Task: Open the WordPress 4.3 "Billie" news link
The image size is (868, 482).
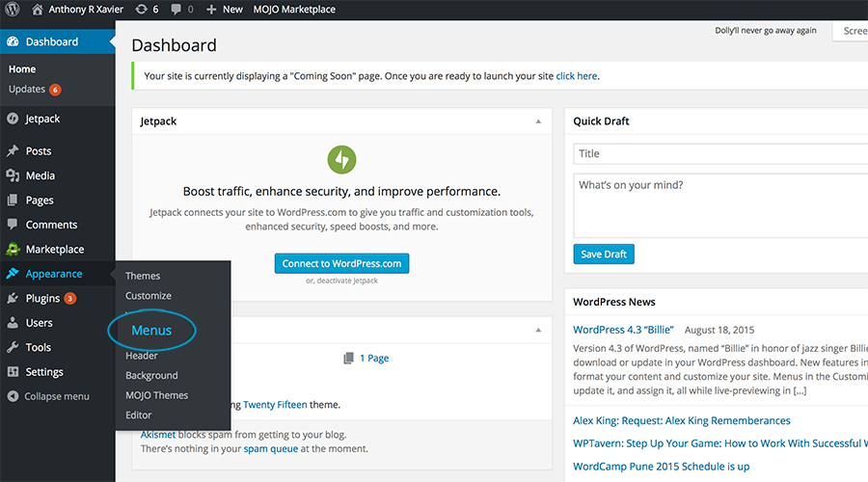Action: point(623,330)
